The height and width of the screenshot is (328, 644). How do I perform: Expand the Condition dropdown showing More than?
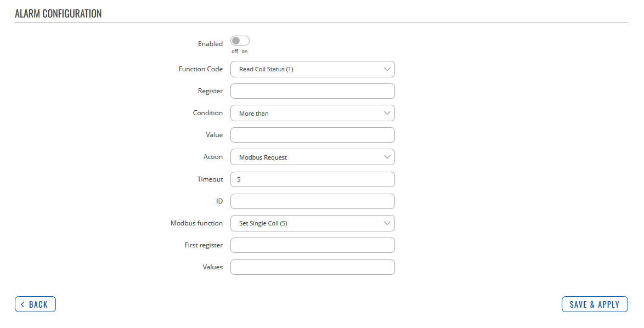312,113
